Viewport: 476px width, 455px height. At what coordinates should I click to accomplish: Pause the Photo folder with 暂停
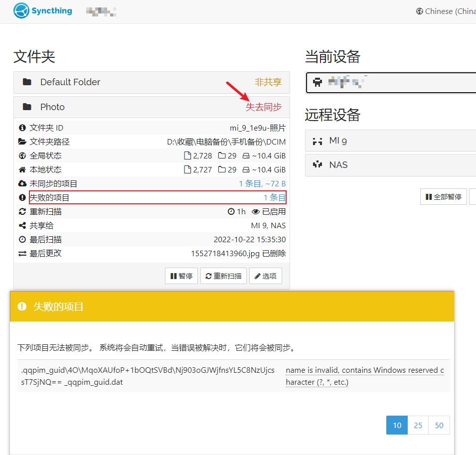[181, 276]
